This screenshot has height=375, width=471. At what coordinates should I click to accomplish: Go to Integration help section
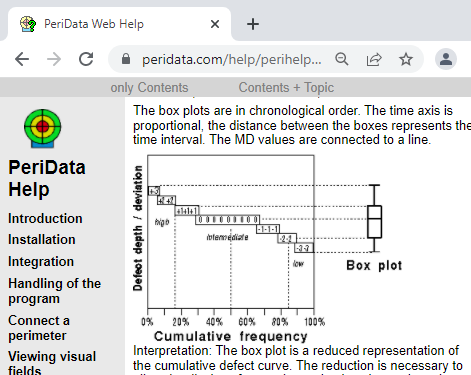[x=41, y=262]
